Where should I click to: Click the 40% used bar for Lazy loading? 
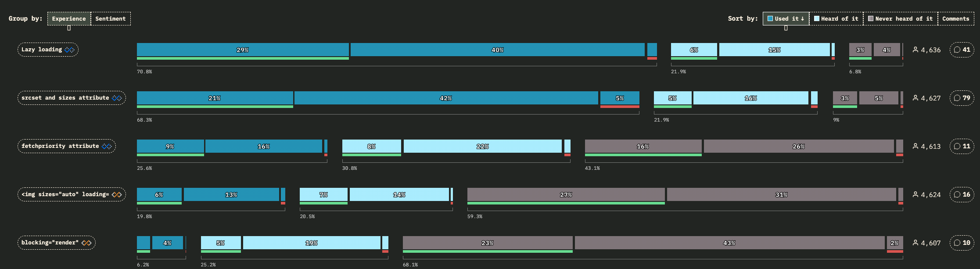point(497,50)
